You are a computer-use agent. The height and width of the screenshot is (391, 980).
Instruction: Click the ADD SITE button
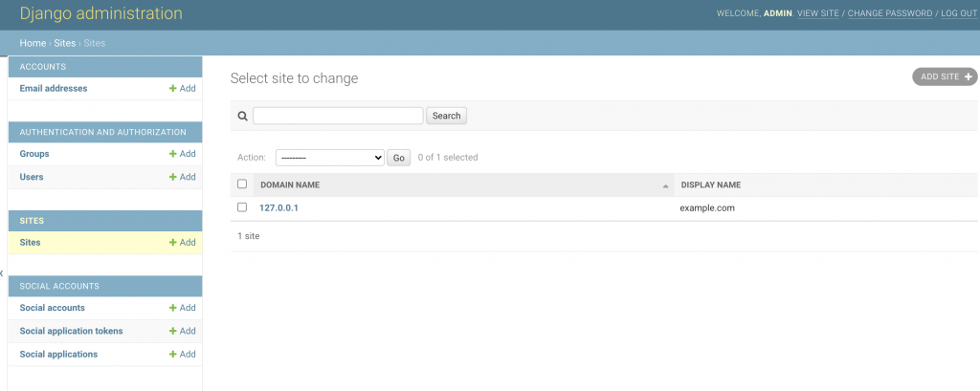(945, 76)
